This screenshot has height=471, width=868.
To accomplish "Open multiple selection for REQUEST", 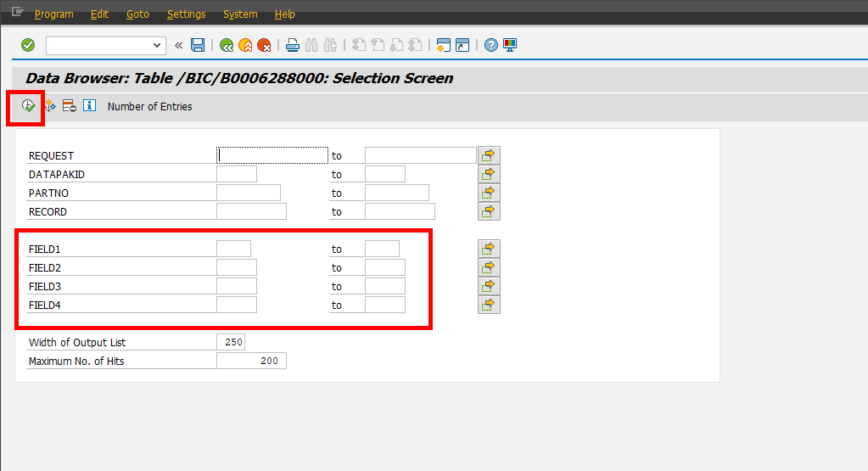I will [x=489, y=155].
